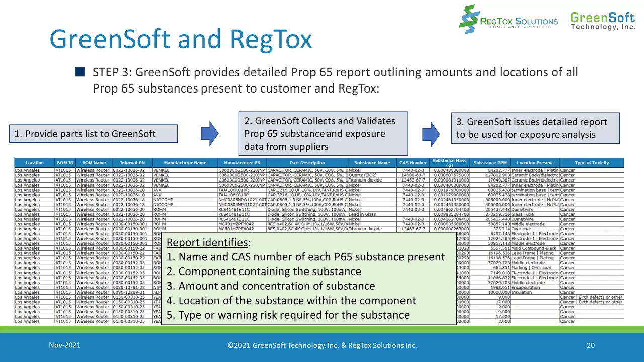644x362 pixels.
Task: Click the 'Substance Name' column header
Action: 372,163
